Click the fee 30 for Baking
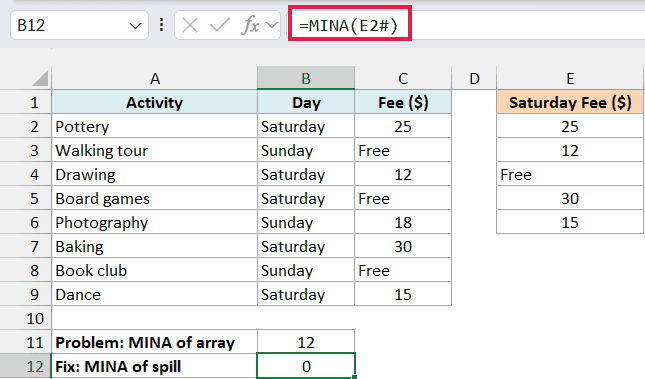This screenshot has width=645, height=379. (x=403, y=246)
